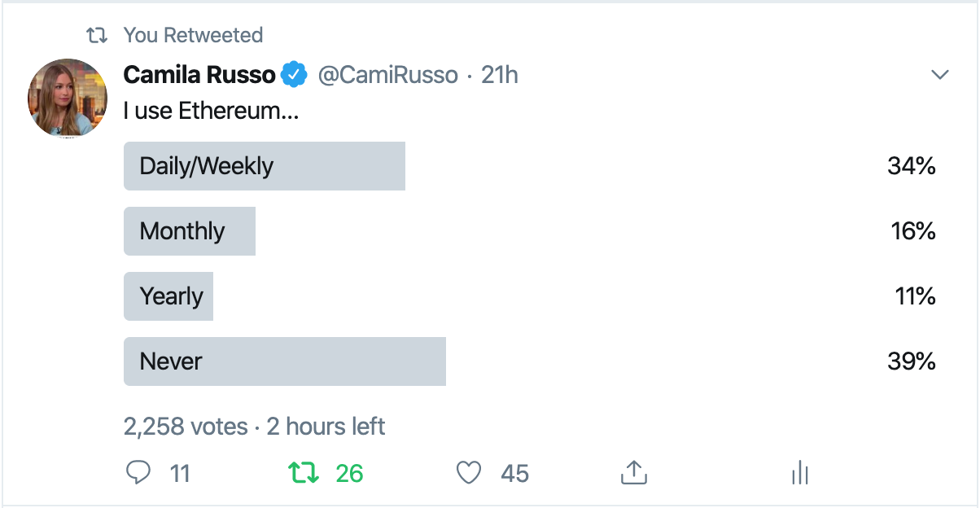980x508 pixels.
Task: View tweet analytics bar chart icon
Action: point(799,472)
